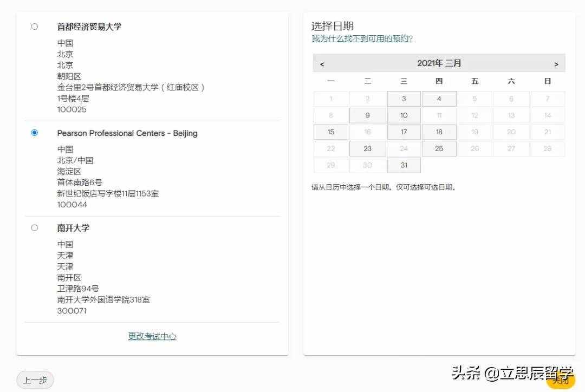The image size is (585, 392).
Task: Click the postal code 100044
Action: click(72, 205)
